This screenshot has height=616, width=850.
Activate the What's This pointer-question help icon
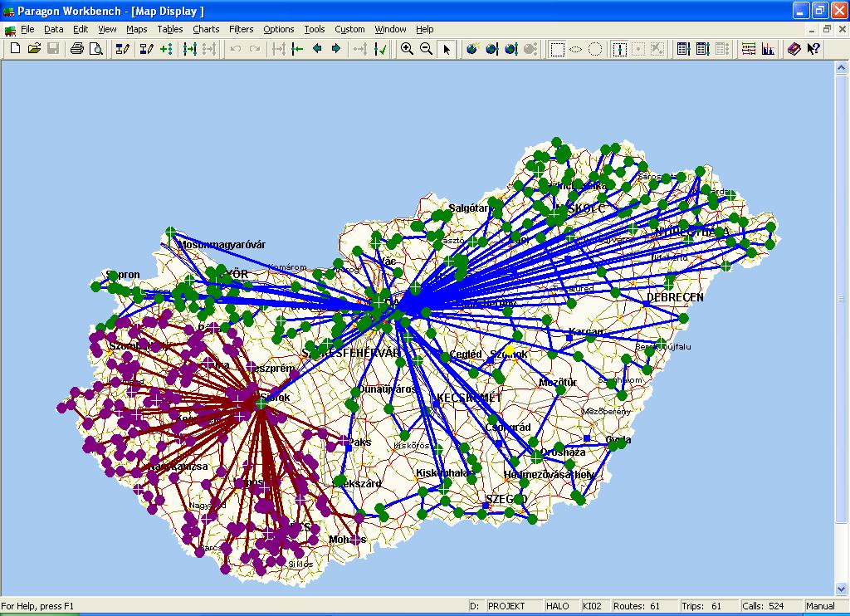point(813,49)
